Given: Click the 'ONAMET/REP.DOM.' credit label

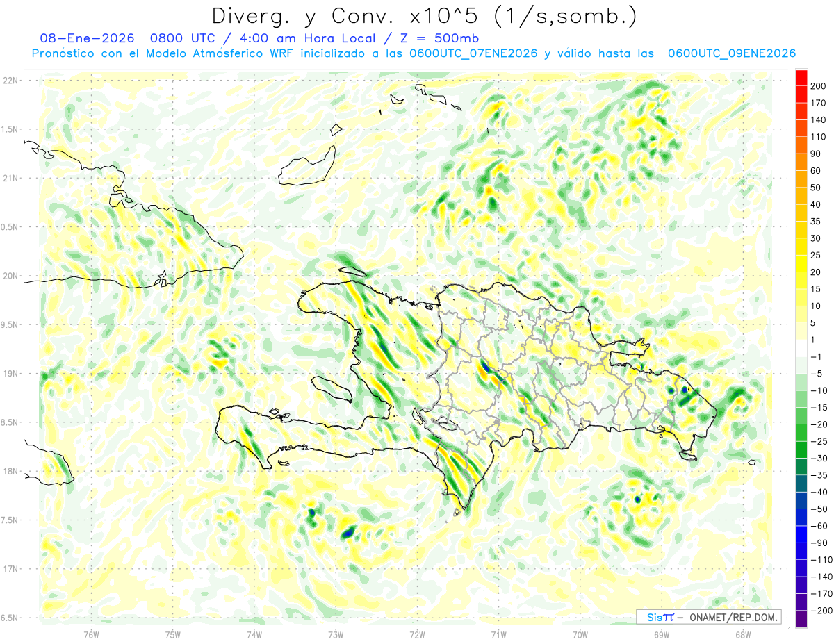Looking at the screenshot, I should (733, 617).
